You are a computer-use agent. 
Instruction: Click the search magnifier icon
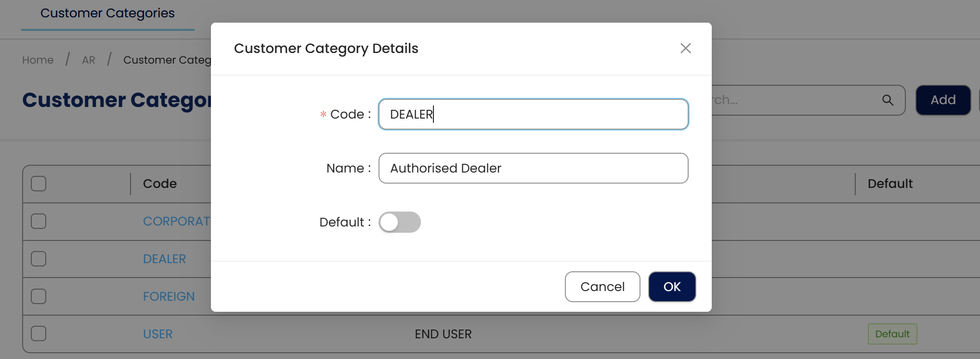[x=888, y=100]
